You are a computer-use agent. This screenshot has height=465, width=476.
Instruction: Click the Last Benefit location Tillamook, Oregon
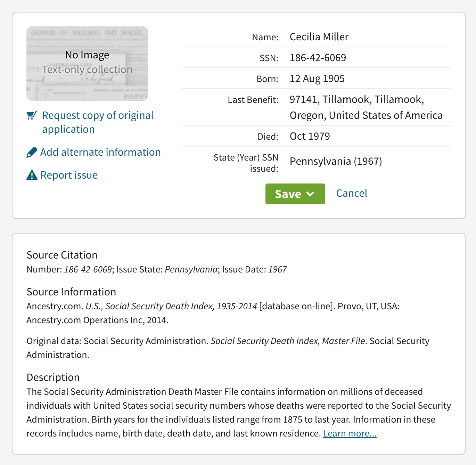[x=366, y=107]
